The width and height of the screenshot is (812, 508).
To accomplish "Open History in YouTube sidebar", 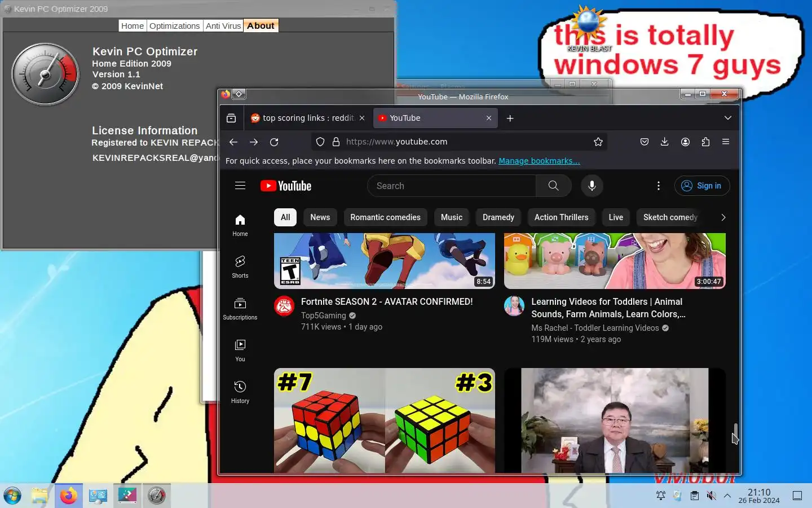I will (x=240, y=392).
